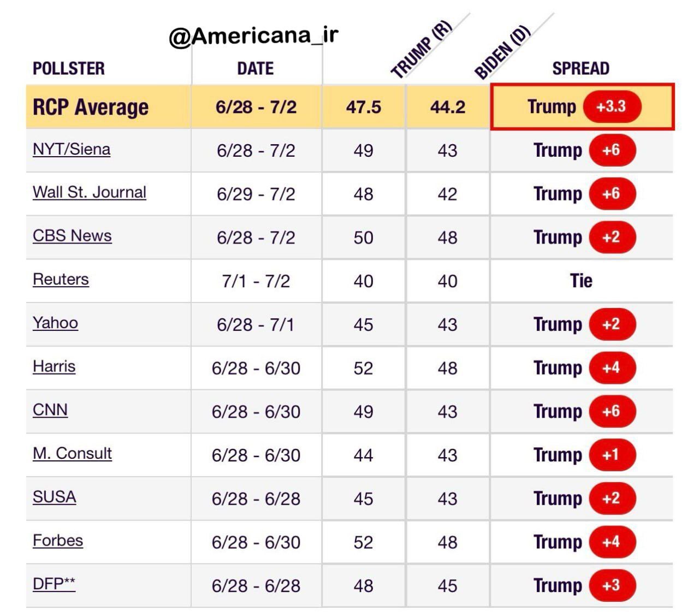The image size is (699, 616).
Task: Click the +1 badge in M. Consult row
Action: [612, 454]
